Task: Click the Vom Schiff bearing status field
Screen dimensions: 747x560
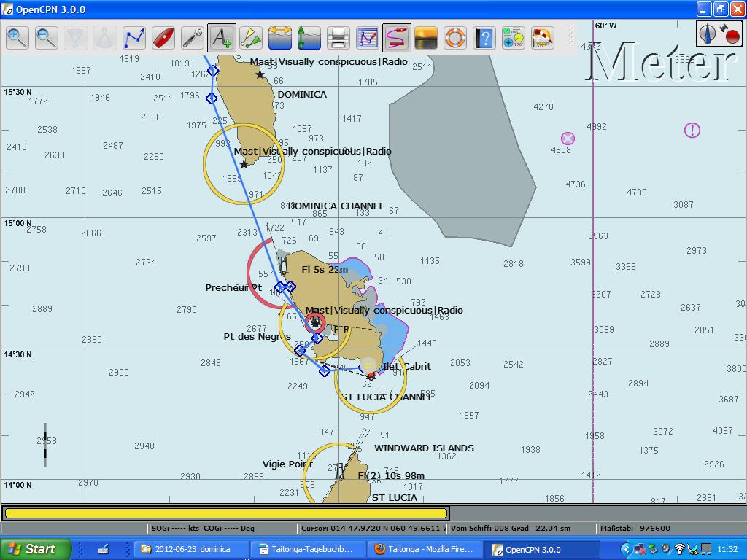Action: coord(522,528)
